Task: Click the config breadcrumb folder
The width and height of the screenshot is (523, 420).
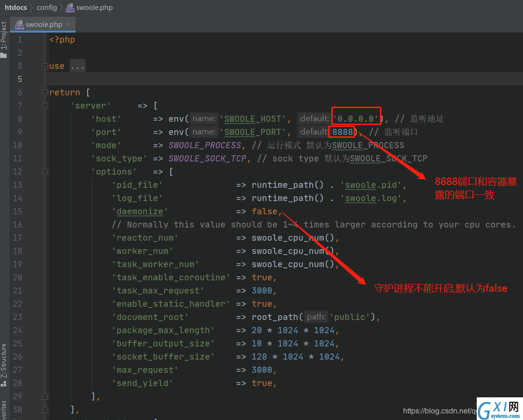Action: point(47,8)
